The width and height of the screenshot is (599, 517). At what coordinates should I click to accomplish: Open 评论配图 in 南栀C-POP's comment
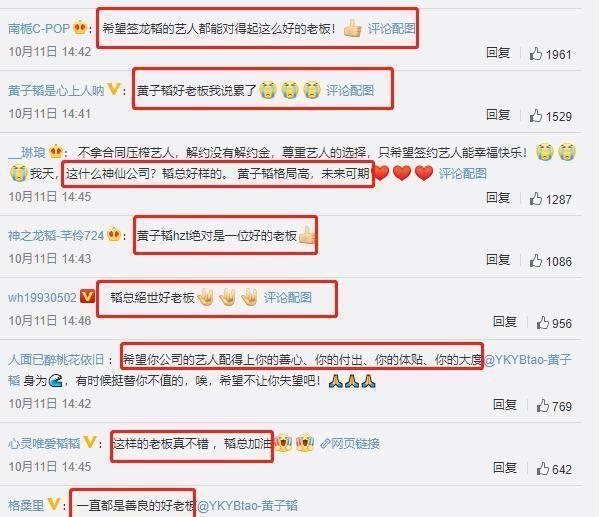[391, 28]
